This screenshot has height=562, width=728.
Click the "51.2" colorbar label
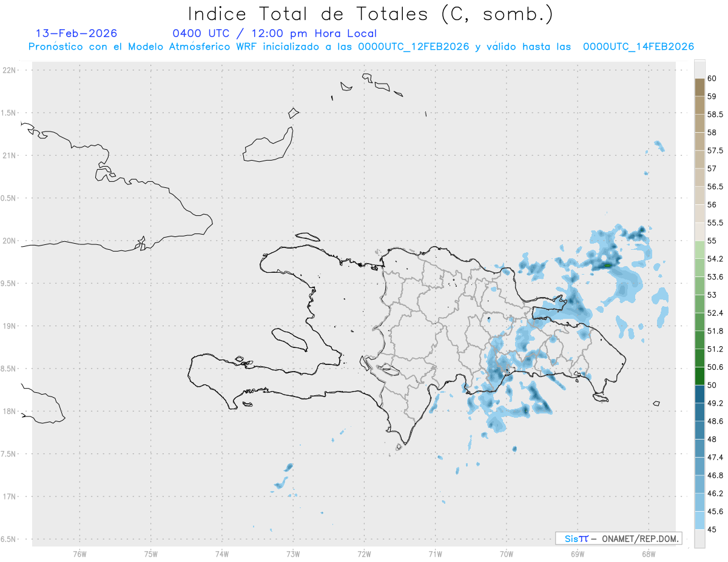pos(715,349)
